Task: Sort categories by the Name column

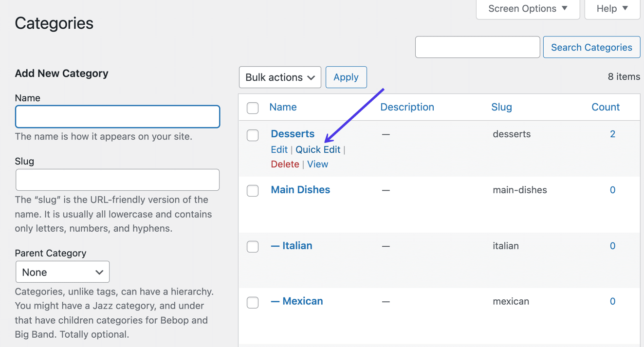Action: pyautogui.click(x=283, y=107)
